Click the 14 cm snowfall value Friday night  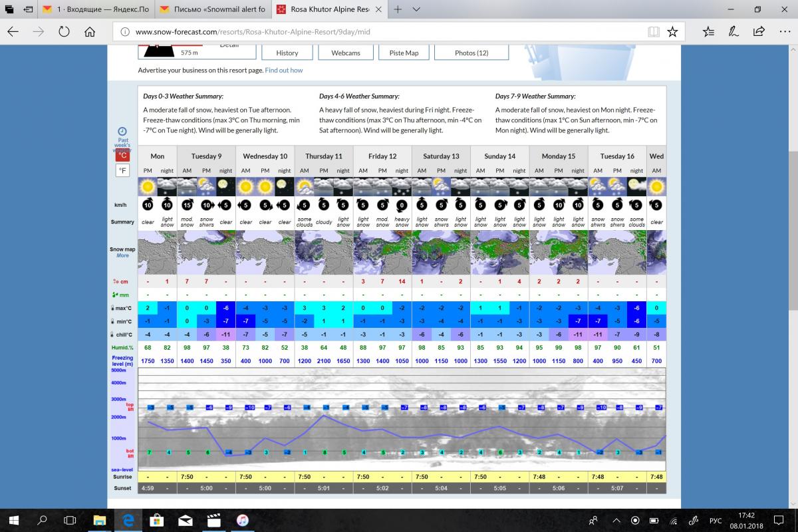pyautogui.click(x=402, y=282)
